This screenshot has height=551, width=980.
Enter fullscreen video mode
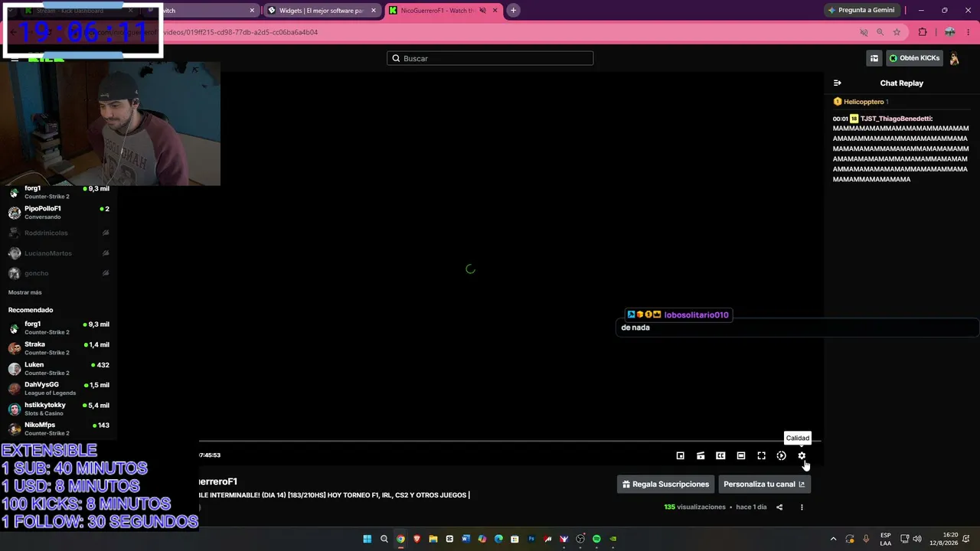761,455
